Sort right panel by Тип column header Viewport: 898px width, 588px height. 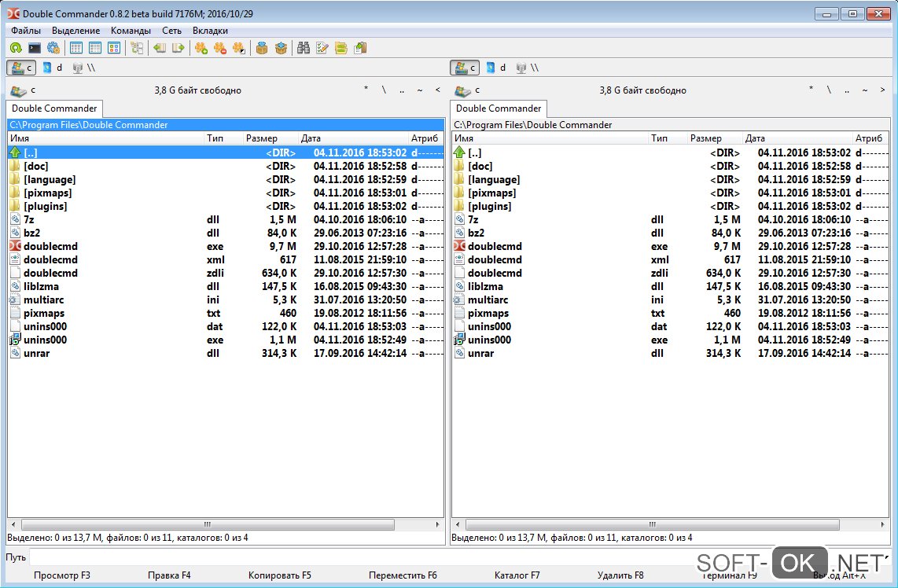668,138
